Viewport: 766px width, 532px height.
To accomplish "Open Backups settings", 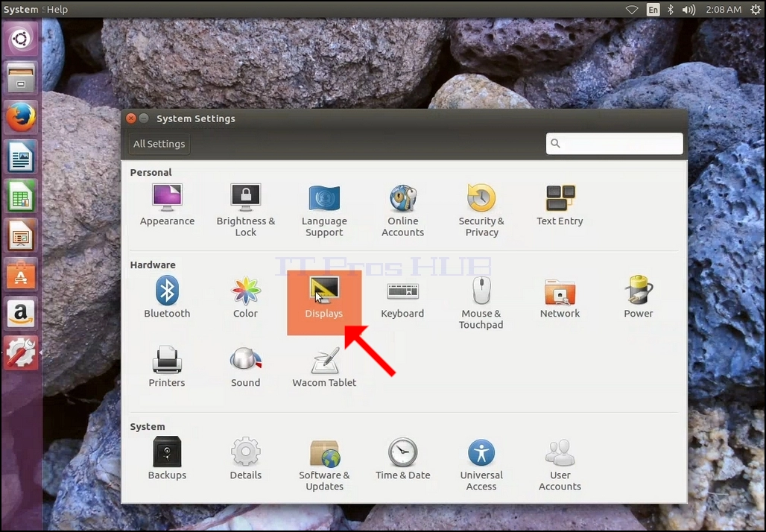I will pos(167,459).
